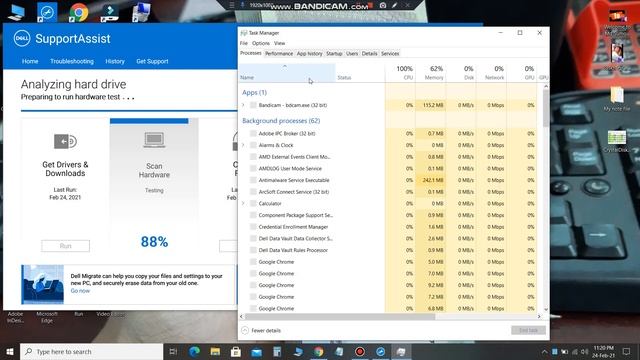Click Go now Dell Migrate link
Image resolution: width=640 pixels, height=360 pixels.
(80, 291)
